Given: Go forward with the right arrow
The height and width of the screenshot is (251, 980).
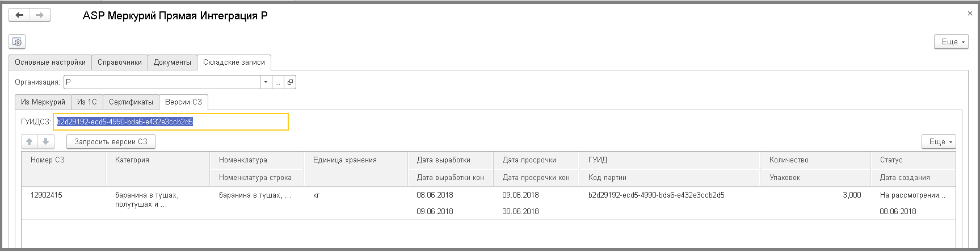Looking at the screenshot, I should (x=40, y=15).
